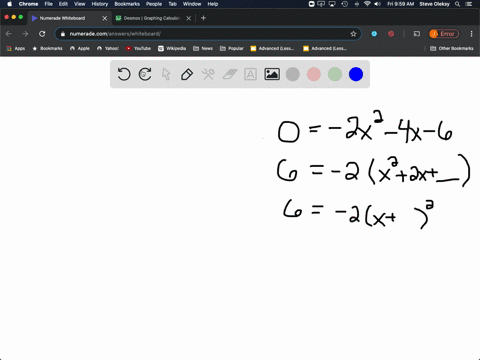The height and width of the screenshot is (360, 480).
Task: Click the numerade.com address bar
Action: pyautogui.click(x=208, y=34)
